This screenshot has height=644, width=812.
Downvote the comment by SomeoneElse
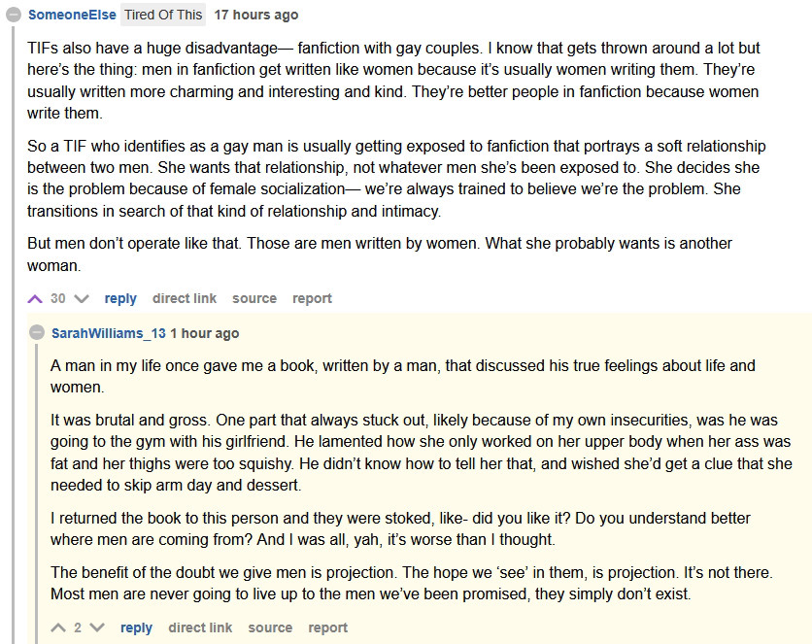[x=82, y=298]
